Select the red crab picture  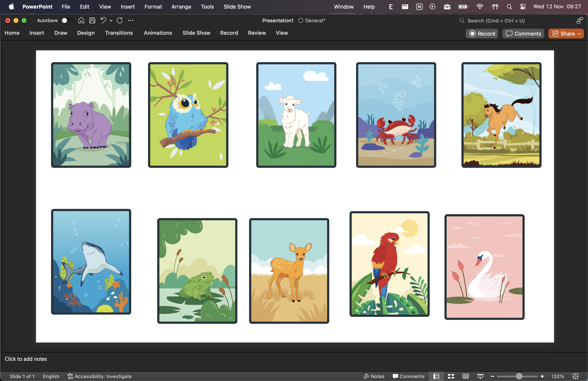click(396, 115)
